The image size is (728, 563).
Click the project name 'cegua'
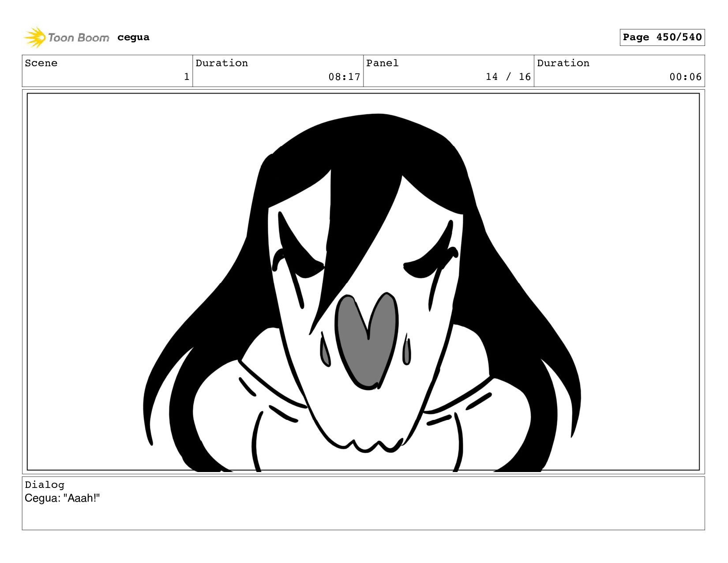tap(133, 38)
